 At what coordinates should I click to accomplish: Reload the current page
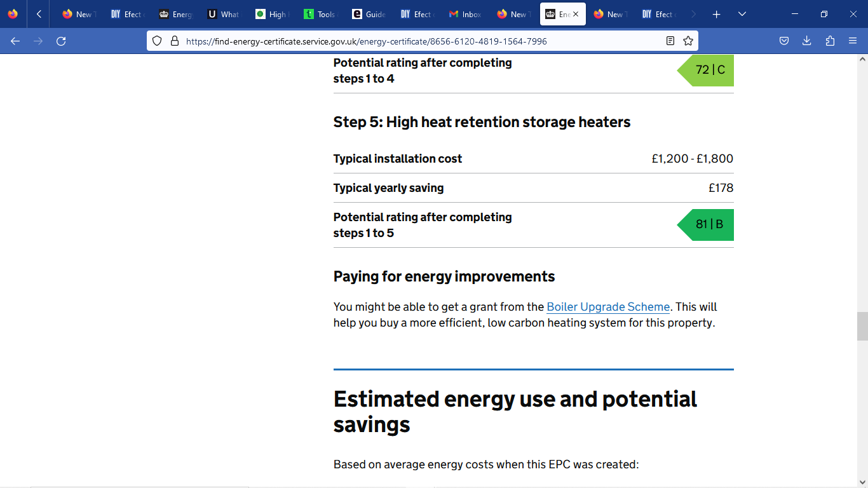click(x=61, y=41)
